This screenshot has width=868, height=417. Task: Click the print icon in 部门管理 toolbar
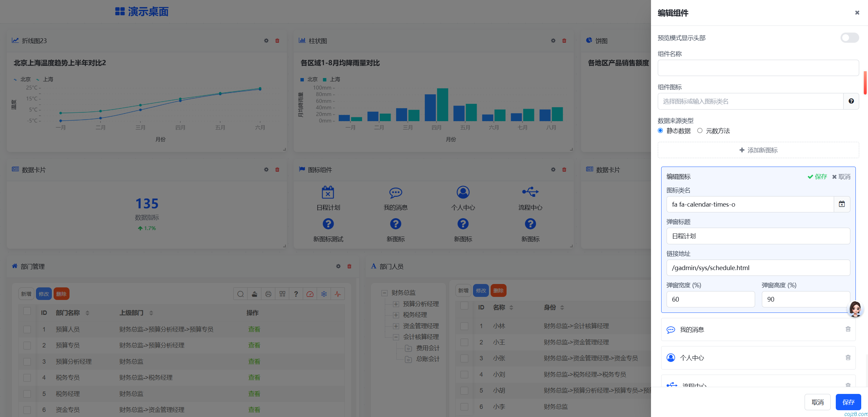(268, 294)
